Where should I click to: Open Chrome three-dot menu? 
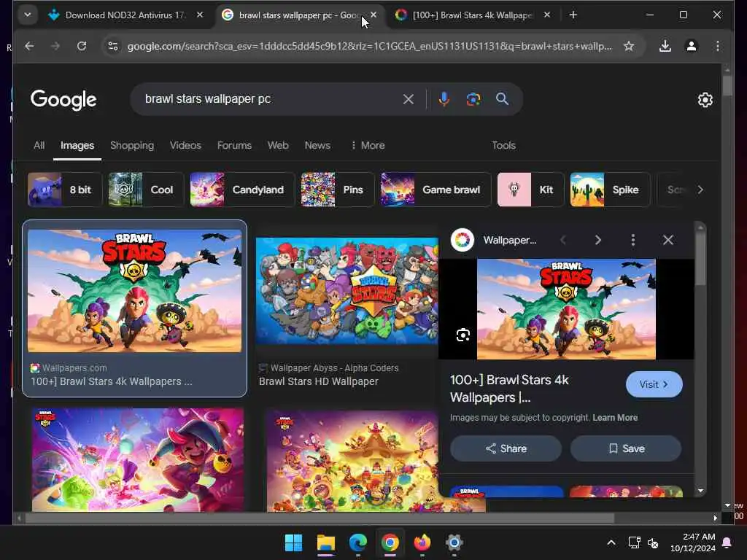click(x=718, y=46)
